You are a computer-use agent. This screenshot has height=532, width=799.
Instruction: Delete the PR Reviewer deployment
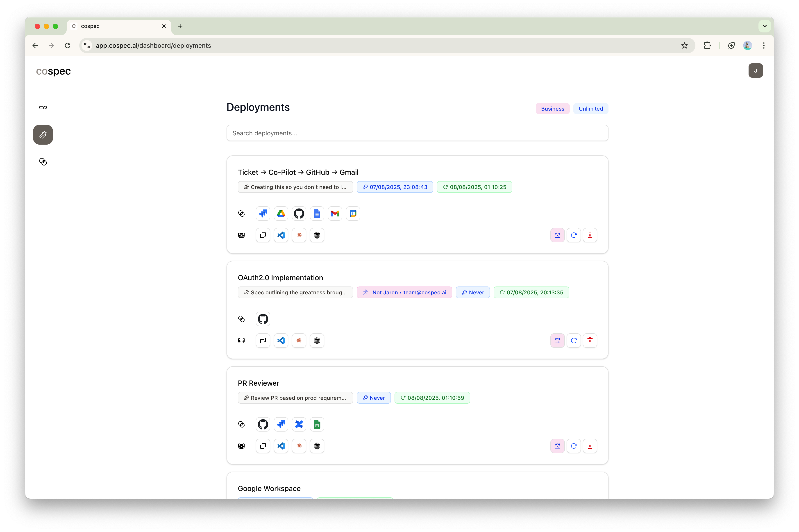coord(590,446)
